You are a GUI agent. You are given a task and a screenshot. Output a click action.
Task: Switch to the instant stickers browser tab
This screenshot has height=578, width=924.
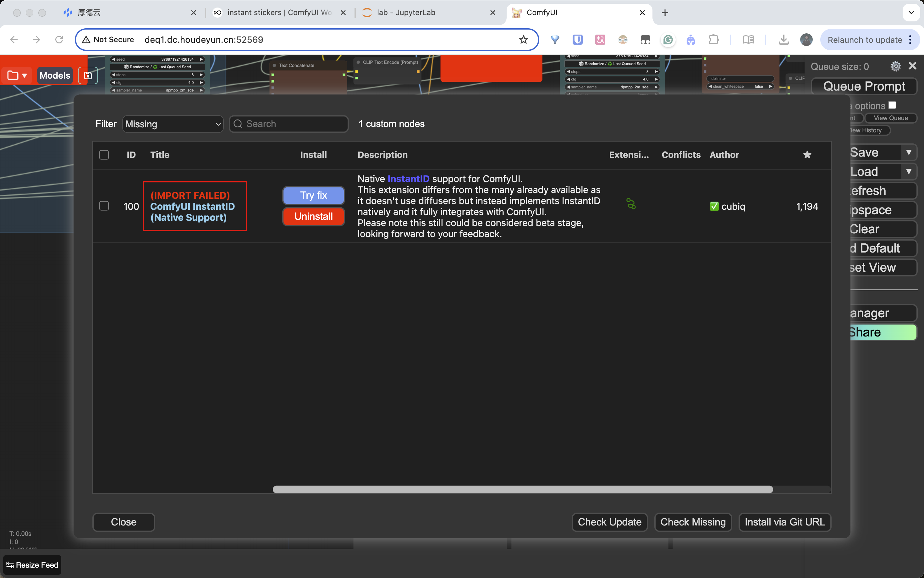point(279,13)
